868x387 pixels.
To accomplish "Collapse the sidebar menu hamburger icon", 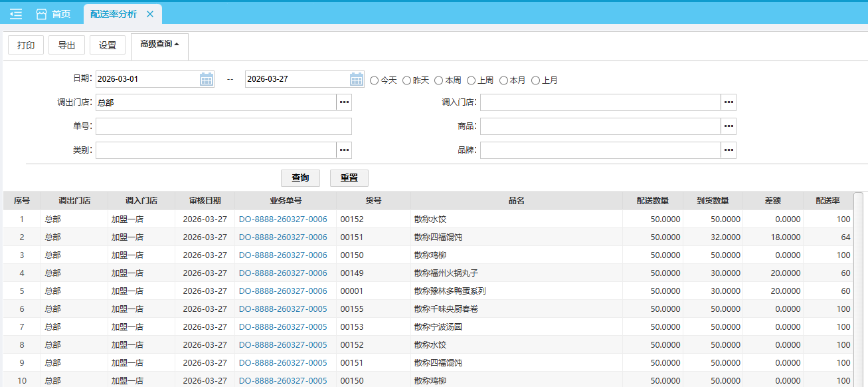I will coord(16,14).
